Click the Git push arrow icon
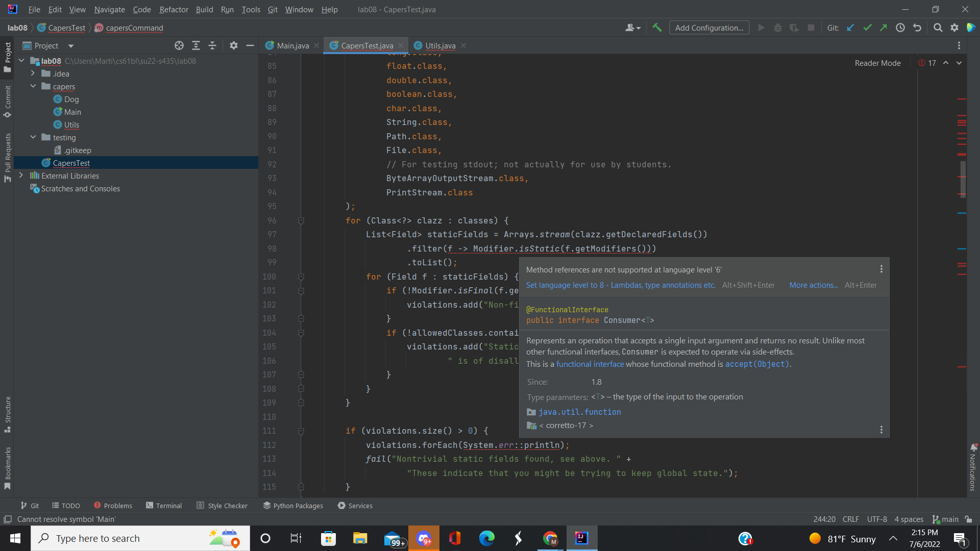 coord(884,28)
